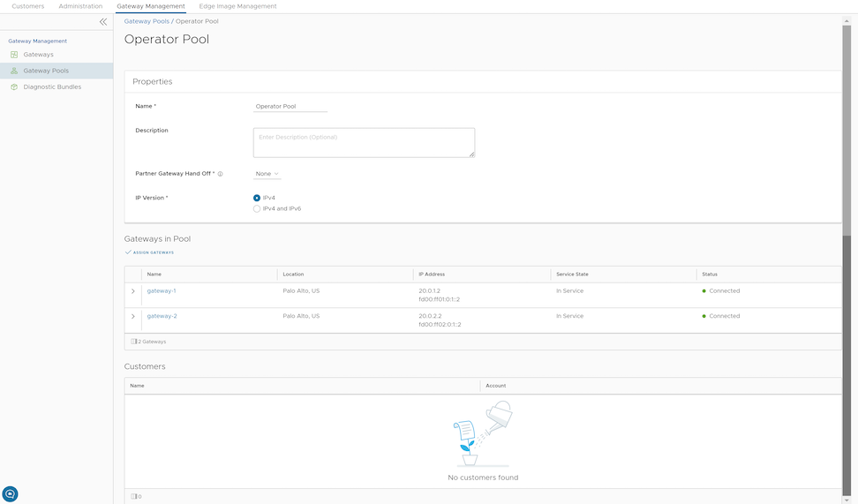Screen dimensions: 858x504
Task: Click the Gateways sidebar icon
Action: pos(14,55)
